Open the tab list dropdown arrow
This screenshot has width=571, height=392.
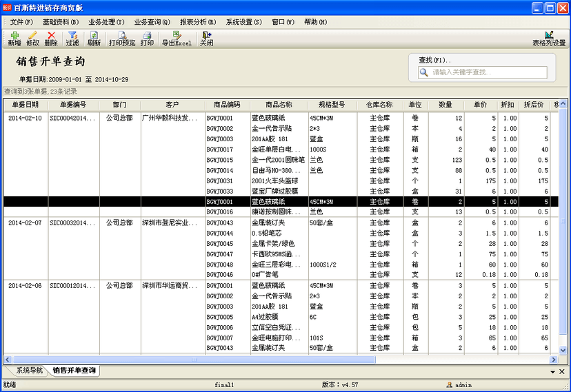coord(553,371)
